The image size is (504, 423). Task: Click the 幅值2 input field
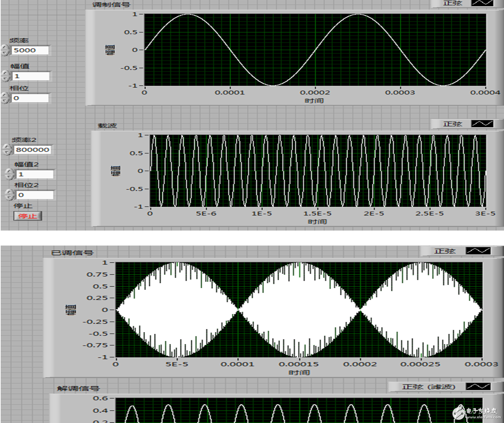35,174
